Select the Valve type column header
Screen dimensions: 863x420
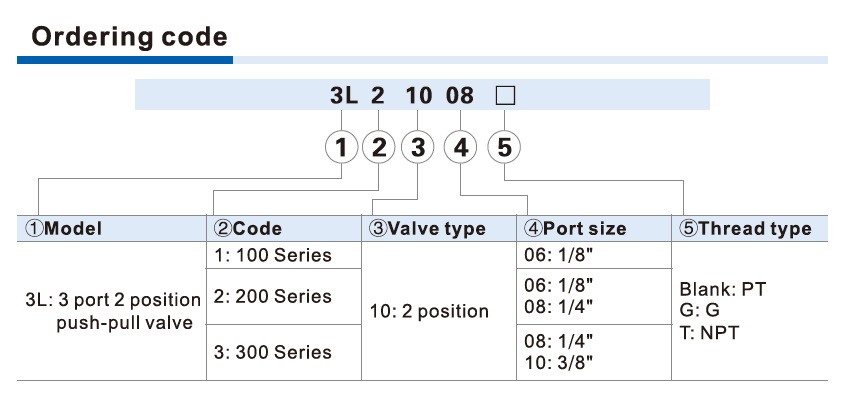click(427, 228)
